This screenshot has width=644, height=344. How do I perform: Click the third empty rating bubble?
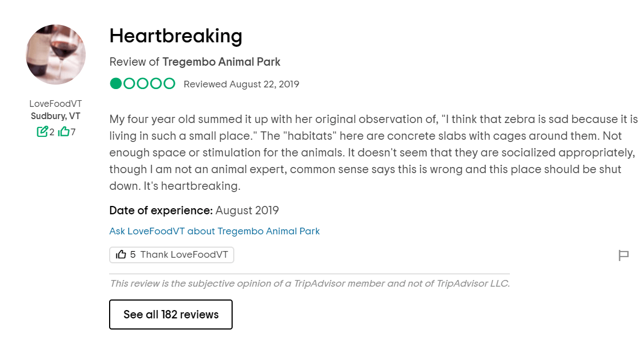[x=142, y=84]
